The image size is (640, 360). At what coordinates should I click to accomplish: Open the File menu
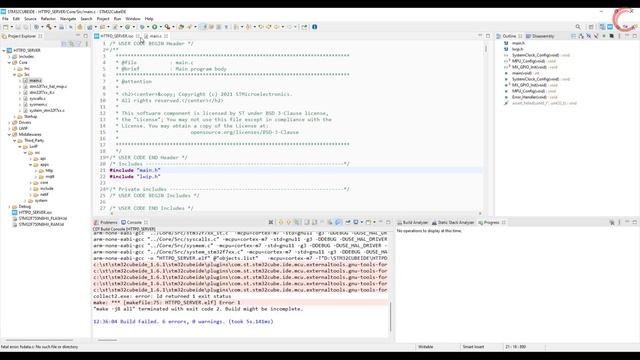click(5, 19)
